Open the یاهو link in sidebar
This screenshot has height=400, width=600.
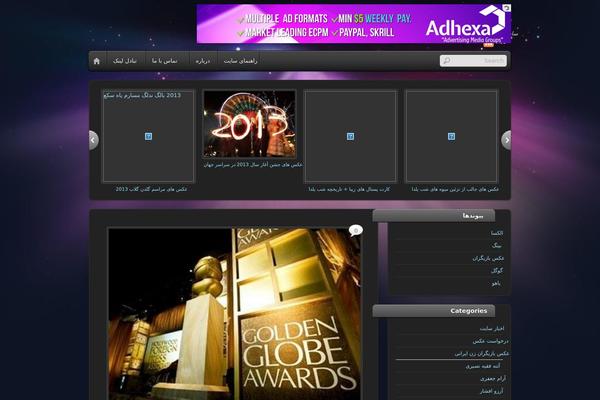tap(496, 284)
